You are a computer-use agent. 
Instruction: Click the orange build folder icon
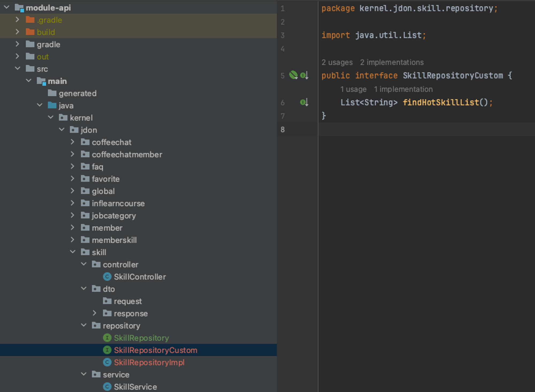coord(30,32)
